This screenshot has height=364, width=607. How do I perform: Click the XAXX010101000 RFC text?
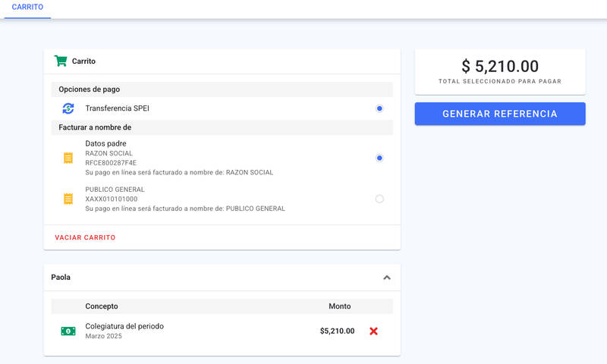point(111,199)
